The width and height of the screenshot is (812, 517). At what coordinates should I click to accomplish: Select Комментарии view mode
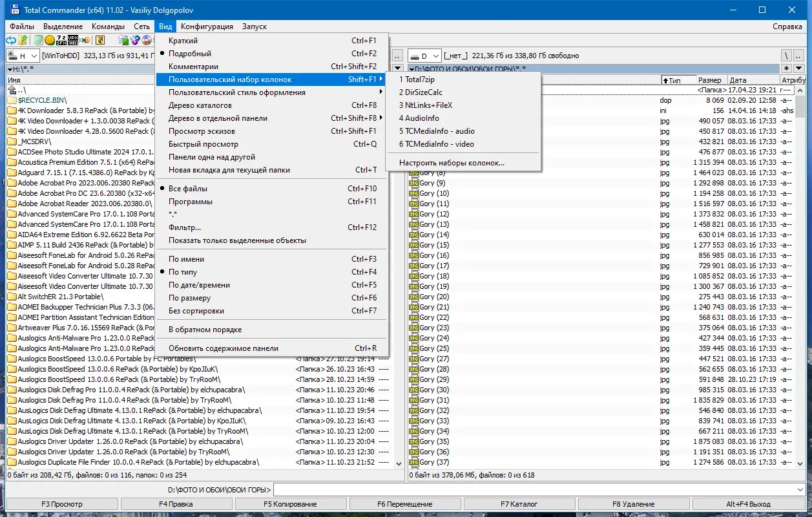pyautogui.click(x=272, y=67)
